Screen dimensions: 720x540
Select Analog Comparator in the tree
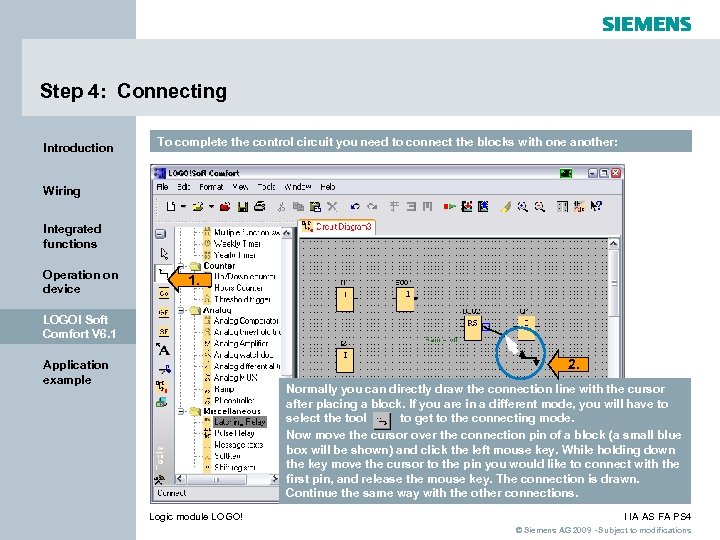[246, 321]
